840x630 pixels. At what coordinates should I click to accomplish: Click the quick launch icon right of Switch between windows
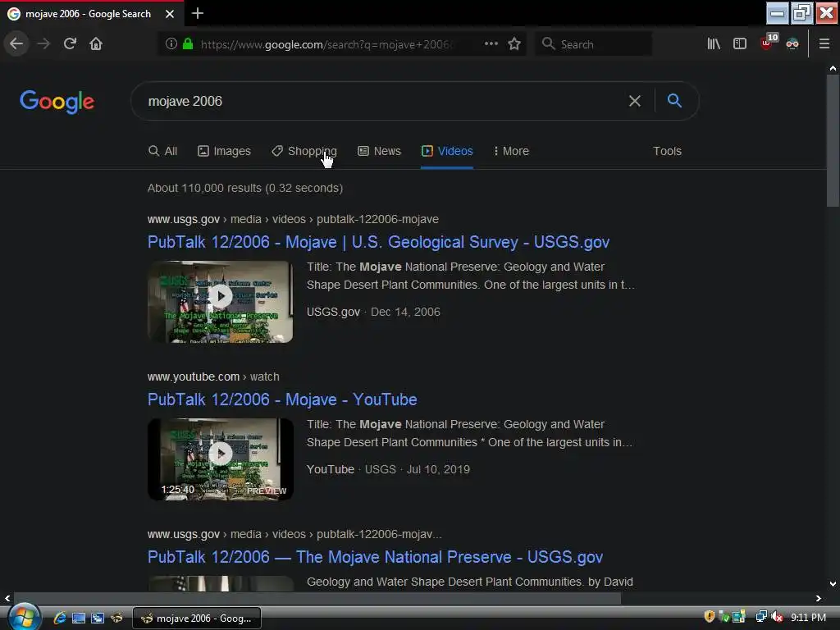pos(116,619)
